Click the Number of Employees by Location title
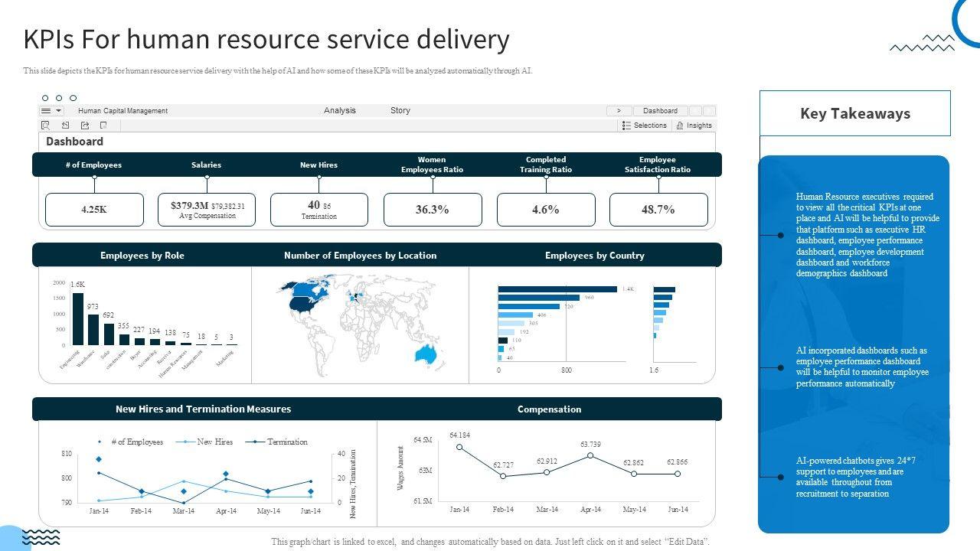The height and width of the screenshot is (551, 980). [x=361, y=256]
